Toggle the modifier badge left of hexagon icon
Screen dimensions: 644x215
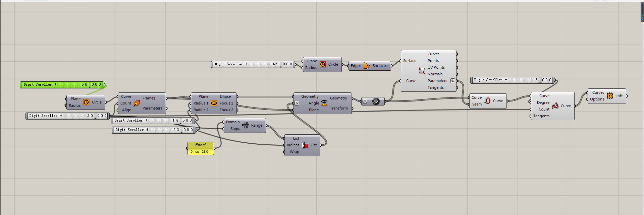click(365, 101)
